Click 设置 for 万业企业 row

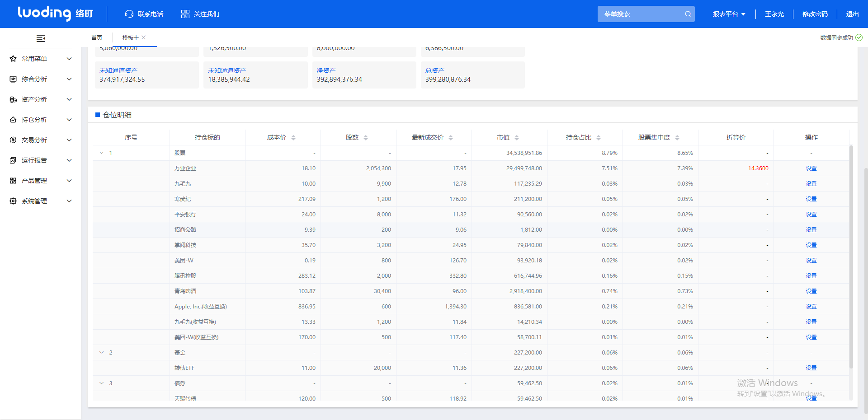[x=811, y=168]
